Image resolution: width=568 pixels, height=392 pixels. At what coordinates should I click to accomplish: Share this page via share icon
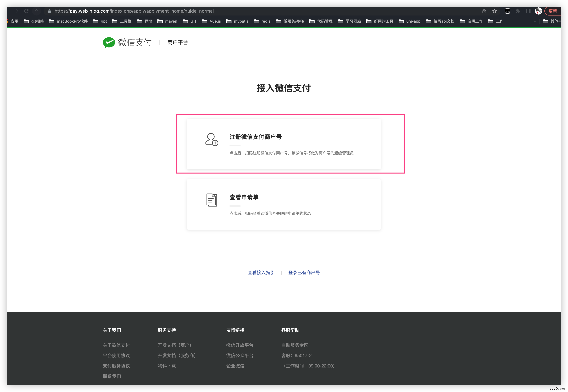tap(484, 11)
